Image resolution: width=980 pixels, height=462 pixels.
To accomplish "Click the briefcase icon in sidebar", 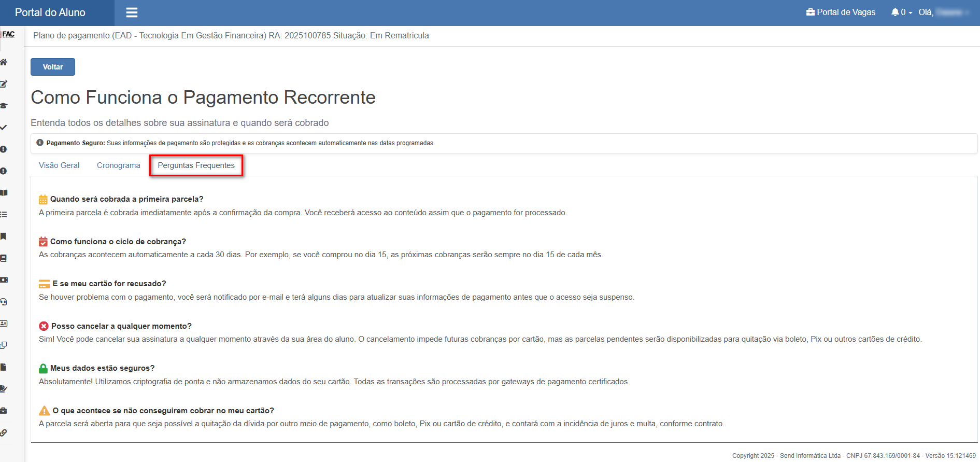I will click(x=4, y=411).
